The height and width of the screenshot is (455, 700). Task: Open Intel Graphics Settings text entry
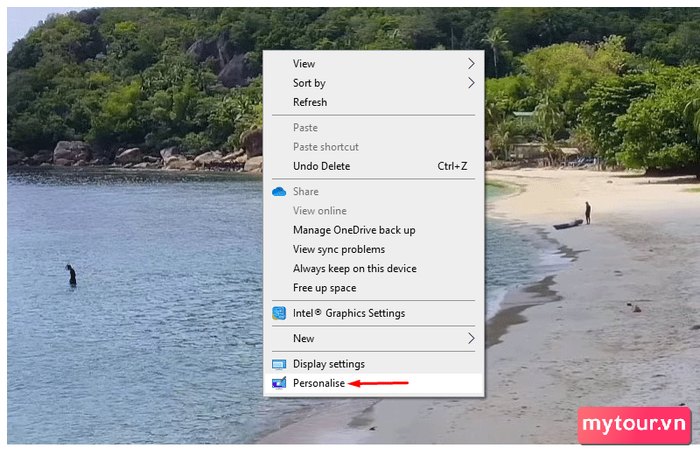tap(348, 313)
